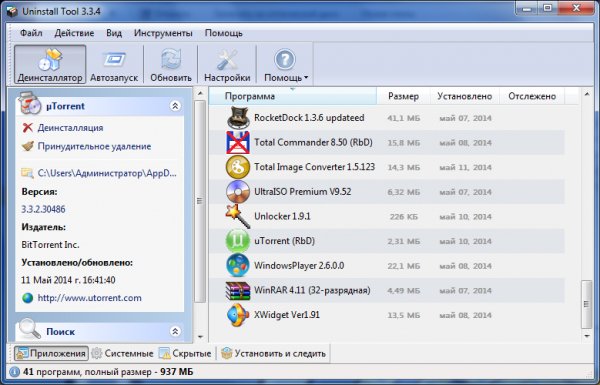Screen dimensions: 600x385
Task: Select RocketDock 1.3.6 updateed row
Action: [386, 118]
